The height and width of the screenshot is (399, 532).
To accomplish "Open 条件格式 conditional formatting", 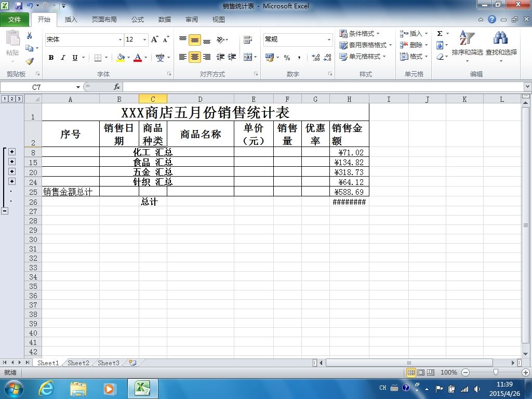I will click(360, 34).
